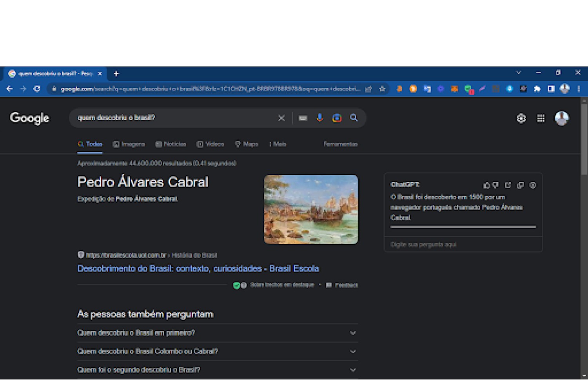Go back to the previous page

pyautogui.click(x=9, y=89)
